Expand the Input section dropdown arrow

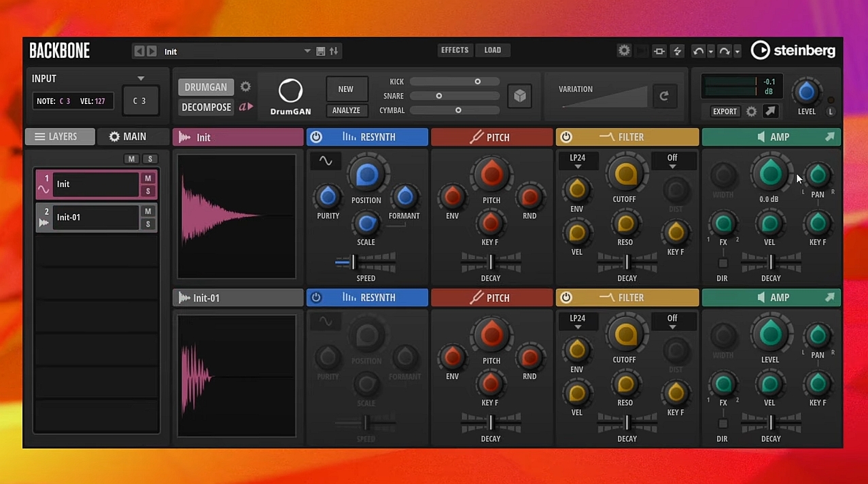pyautogui.click(x=141, y=78)
